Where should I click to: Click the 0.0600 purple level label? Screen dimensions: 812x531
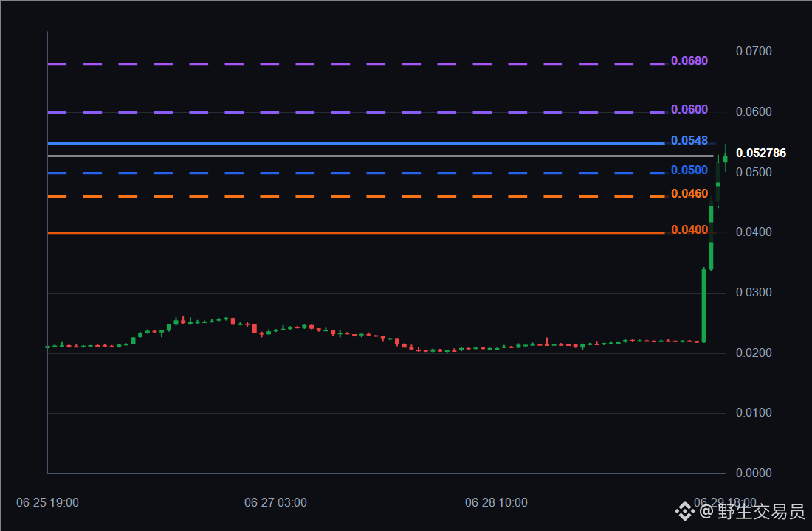pyautogui.click(x=689, y=110)
